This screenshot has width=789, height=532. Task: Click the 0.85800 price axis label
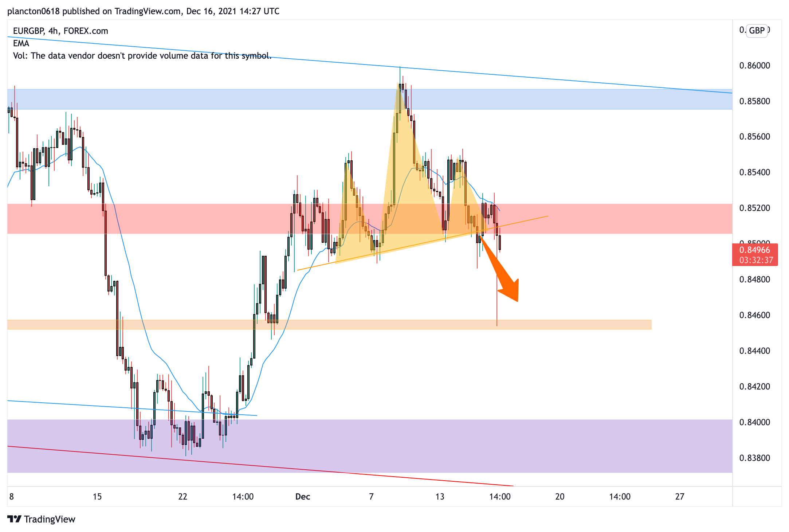[755, 101]
